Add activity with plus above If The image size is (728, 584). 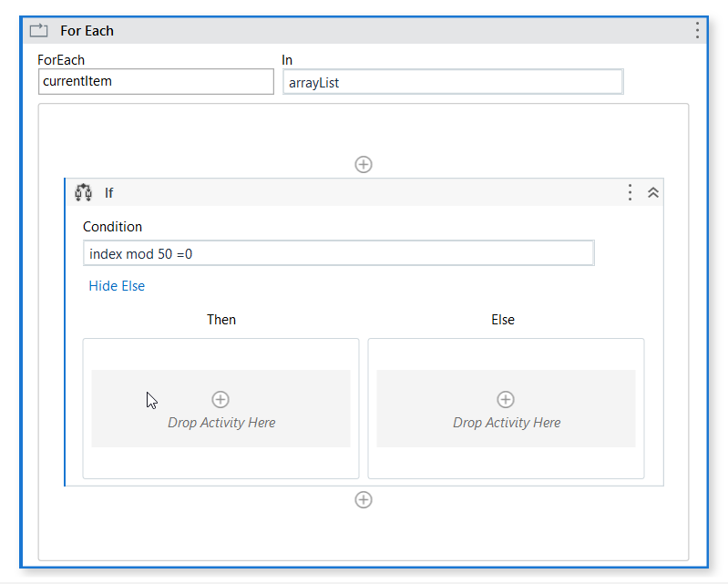pos(364,164)
